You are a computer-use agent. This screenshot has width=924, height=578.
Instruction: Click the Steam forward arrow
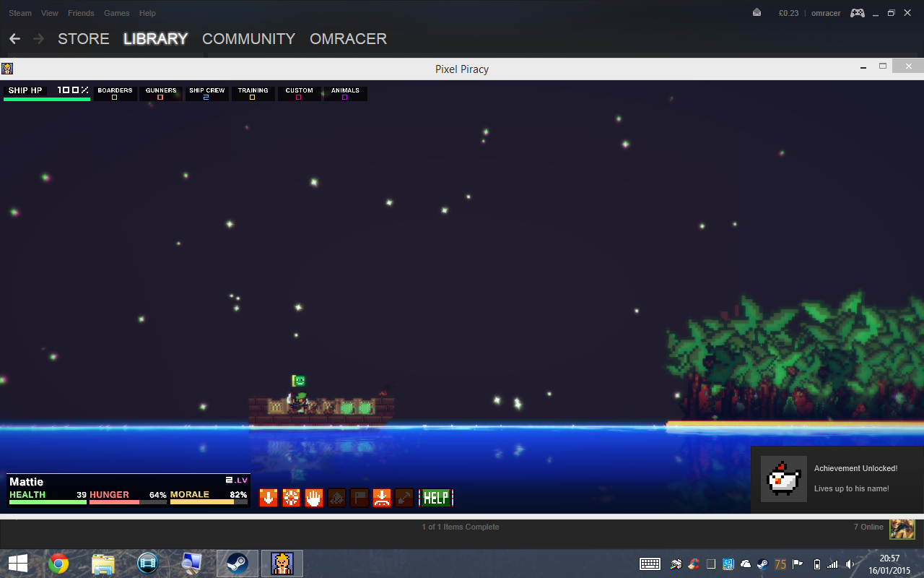coord(38,39)
